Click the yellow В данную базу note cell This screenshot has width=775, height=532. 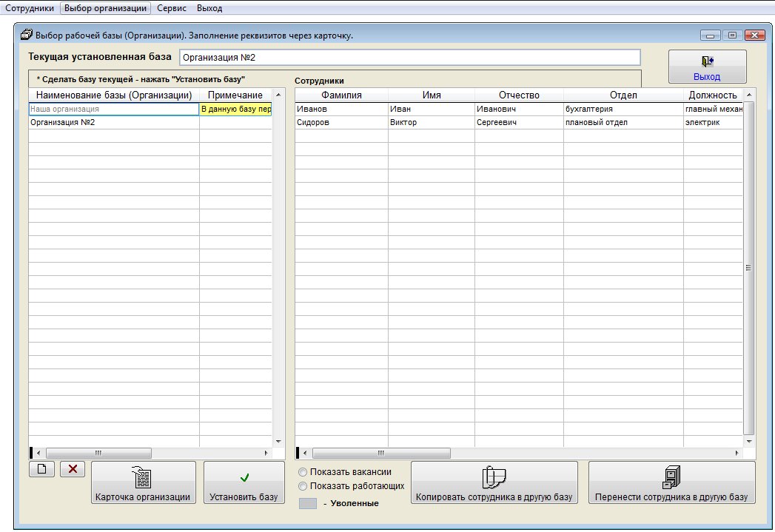236,109
